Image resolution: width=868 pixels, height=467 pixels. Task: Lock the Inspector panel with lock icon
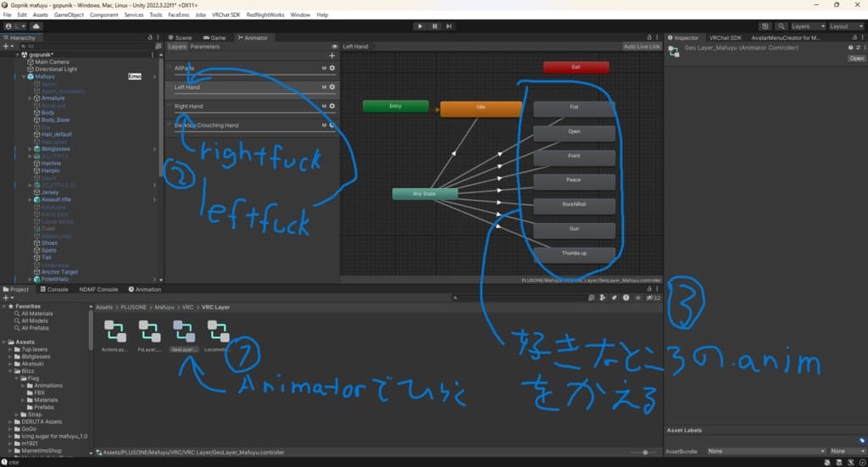point(854,37)
